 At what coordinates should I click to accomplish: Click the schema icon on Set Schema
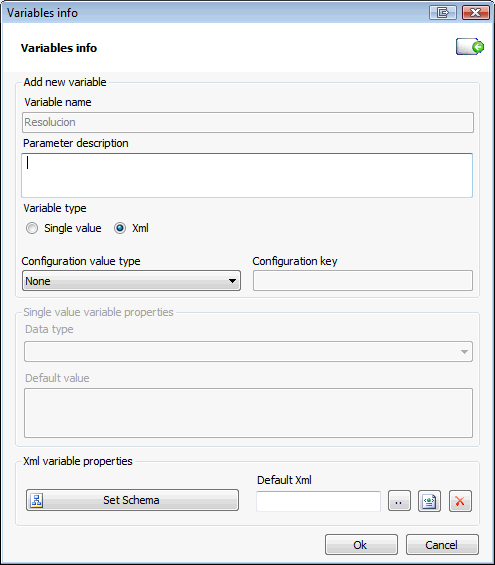pyautogui.click(x=36, y=500)
